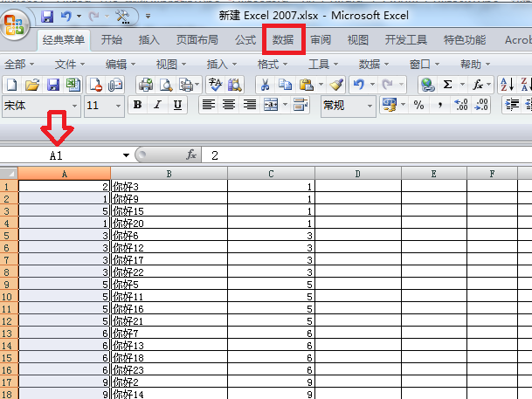Click Merge and Center icon
Screen dimensions: 532x399
pyautogui.click(x=271, y=105)
